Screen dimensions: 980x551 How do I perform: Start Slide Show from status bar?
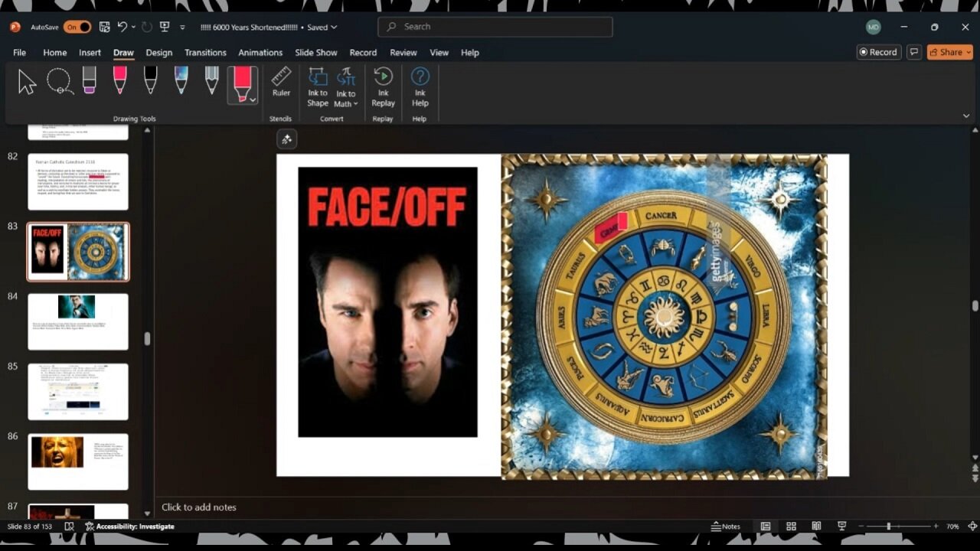841,527
